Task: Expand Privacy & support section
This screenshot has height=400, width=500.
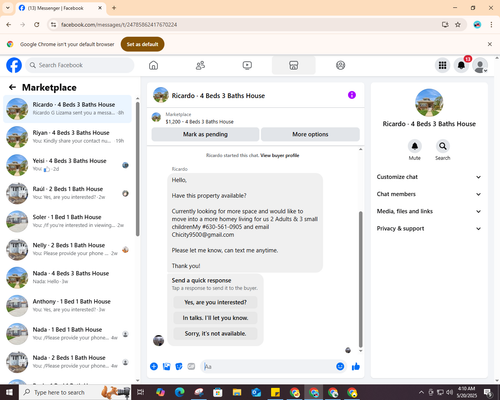Action: point(429,229)
